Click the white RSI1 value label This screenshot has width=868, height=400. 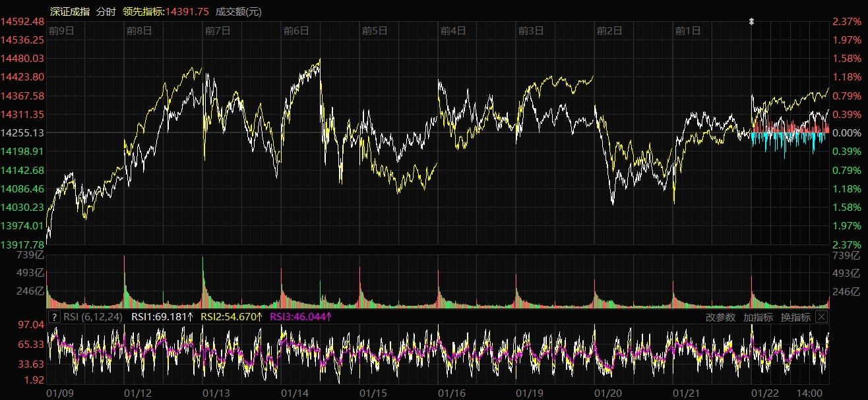pos(162,317)
